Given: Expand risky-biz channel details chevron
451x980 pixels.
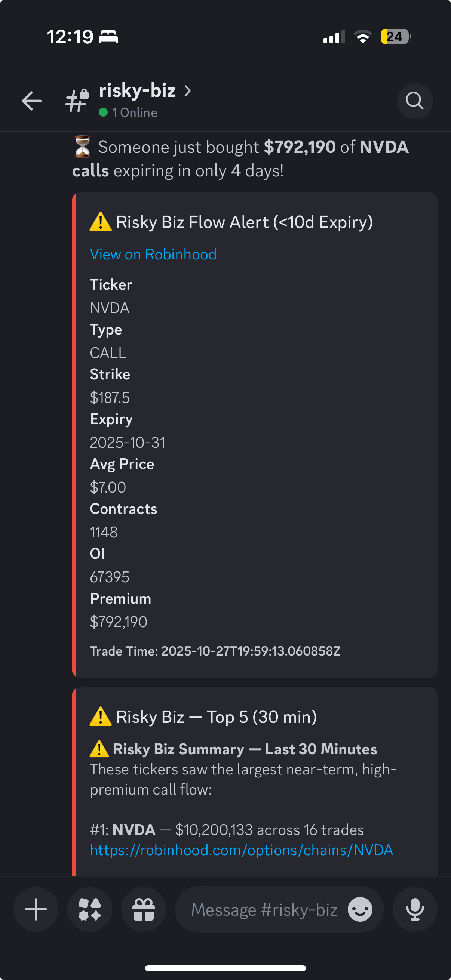Looking at the screenshot, I should [x=187, y=91].
